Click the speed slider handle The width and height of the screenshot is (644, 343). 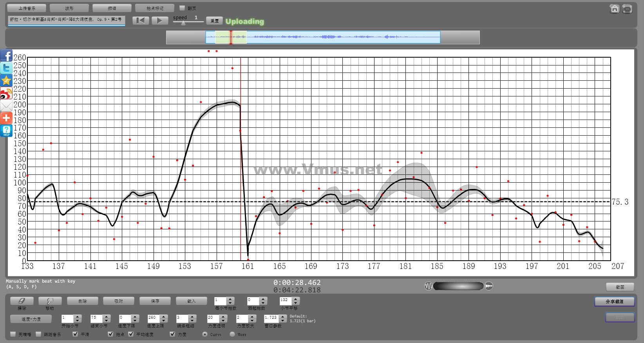183,23
